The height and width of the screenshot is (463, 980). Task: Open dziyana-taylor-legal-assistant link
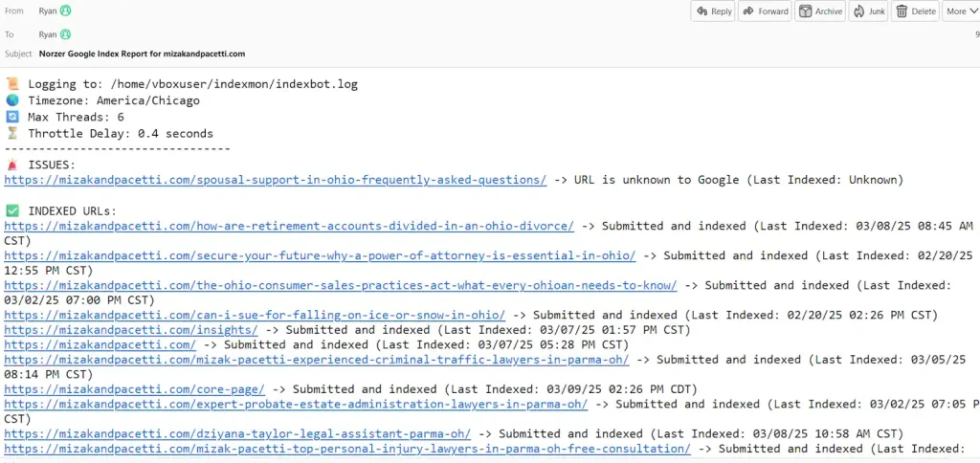237,433
